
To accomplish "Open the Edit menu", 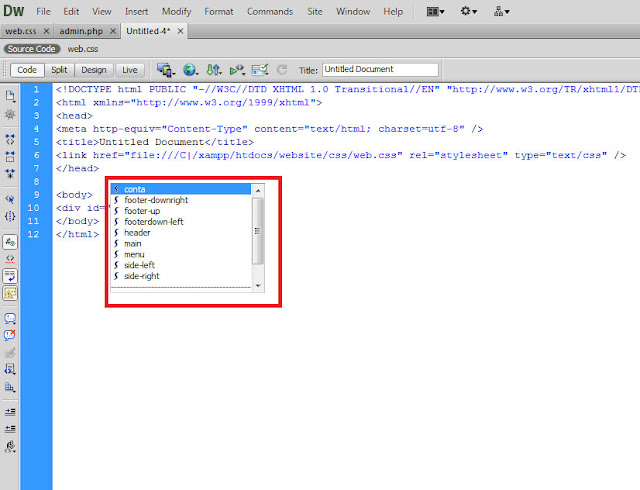I will pyautogui.click(x=71, y=11).
